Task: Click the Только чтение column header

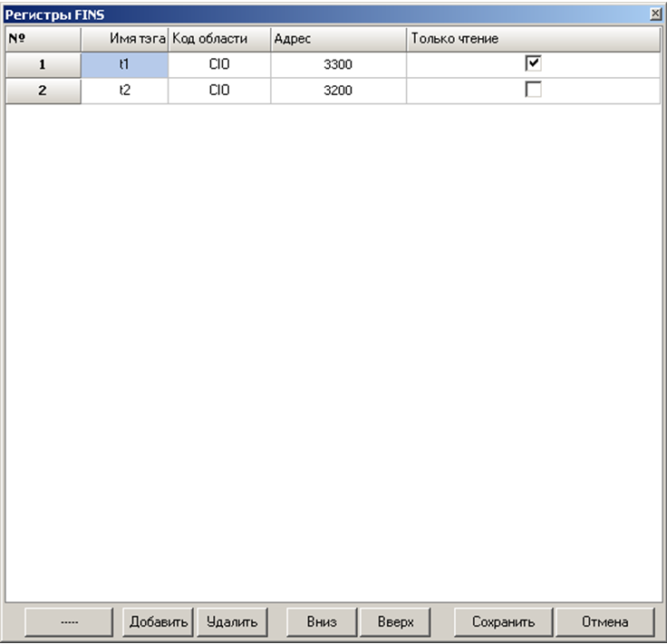Action: click(x=533, y=39)
